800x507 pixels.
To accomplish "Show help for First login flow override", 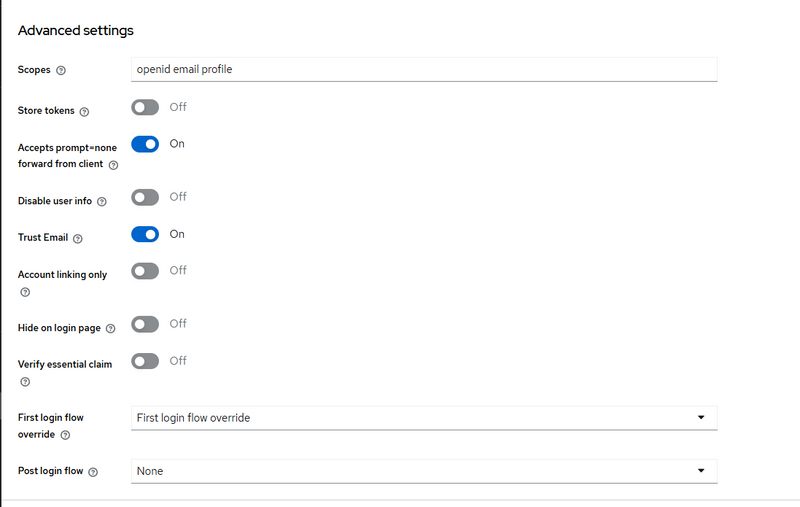I will [65, 436].
